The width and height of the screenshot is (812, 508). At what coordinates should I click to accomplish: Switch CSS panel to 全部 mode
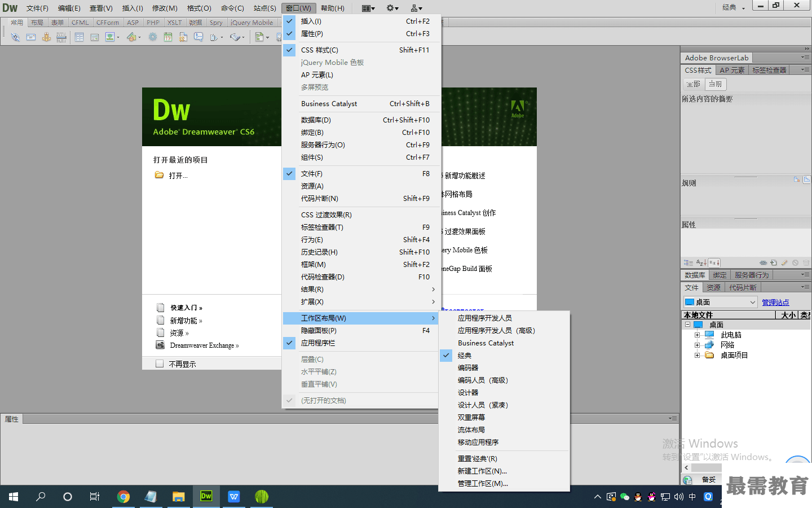694,84
